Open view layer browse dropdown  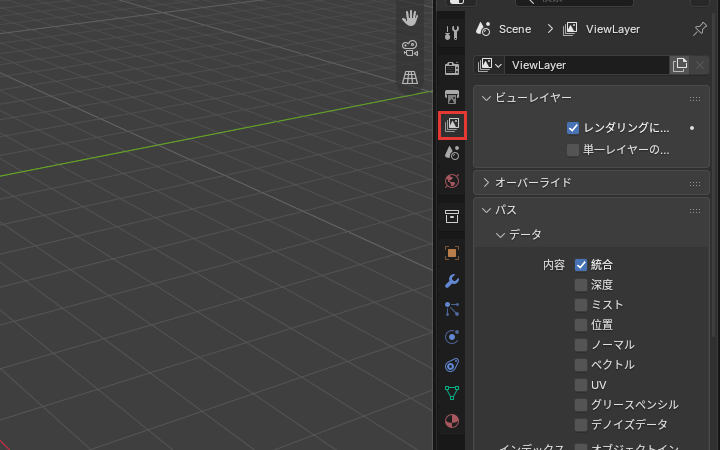(x=489, y=65)
